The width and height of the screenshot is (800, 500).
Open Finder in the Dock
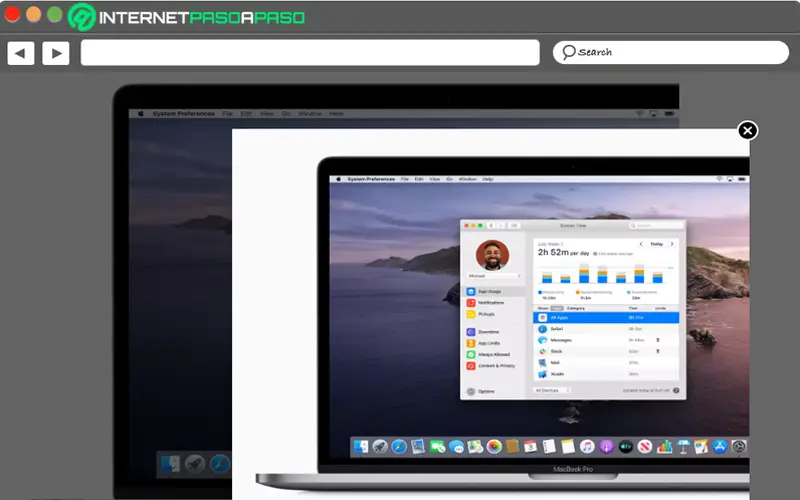361,447
